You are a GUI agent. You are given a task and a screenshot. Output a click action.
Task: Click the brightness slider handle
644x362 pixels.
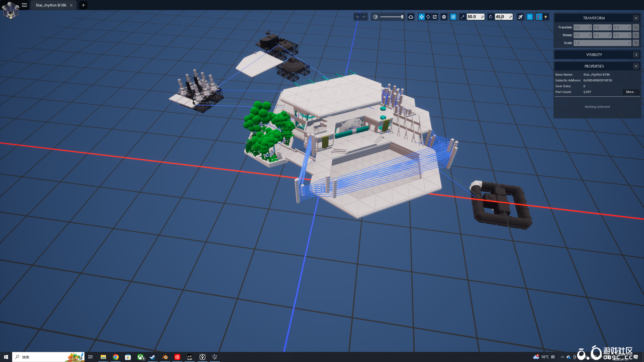[x=402, y=17]
